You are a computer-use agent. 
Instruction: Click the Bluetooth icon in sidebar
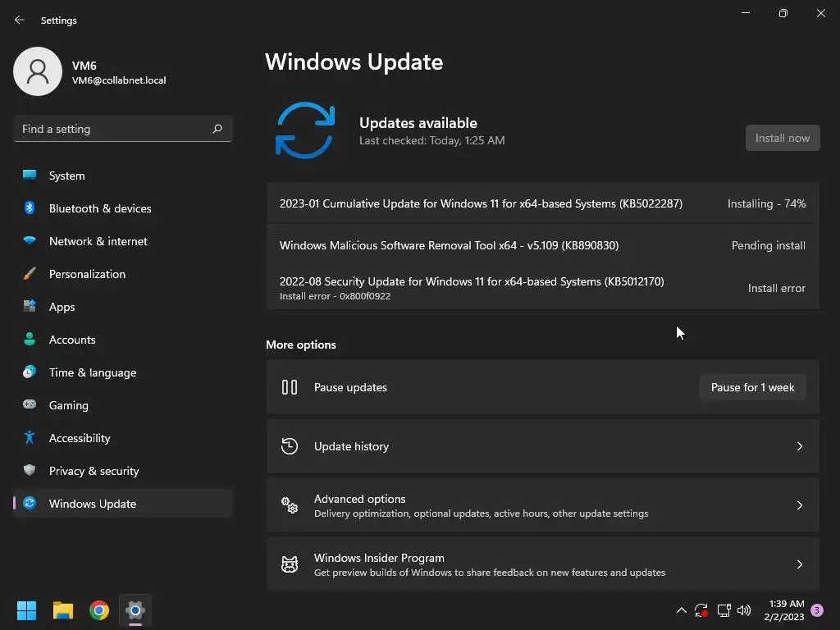pyautogui.click(x=30, y=208)
